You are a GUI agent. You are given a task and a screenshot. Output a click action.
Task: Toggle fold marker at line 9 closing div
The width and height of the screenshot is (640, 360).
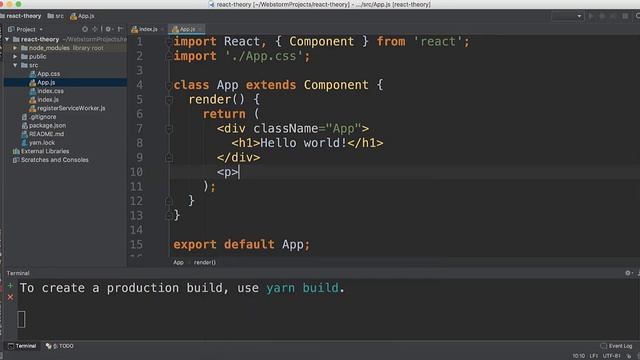(x=169, y=158)
